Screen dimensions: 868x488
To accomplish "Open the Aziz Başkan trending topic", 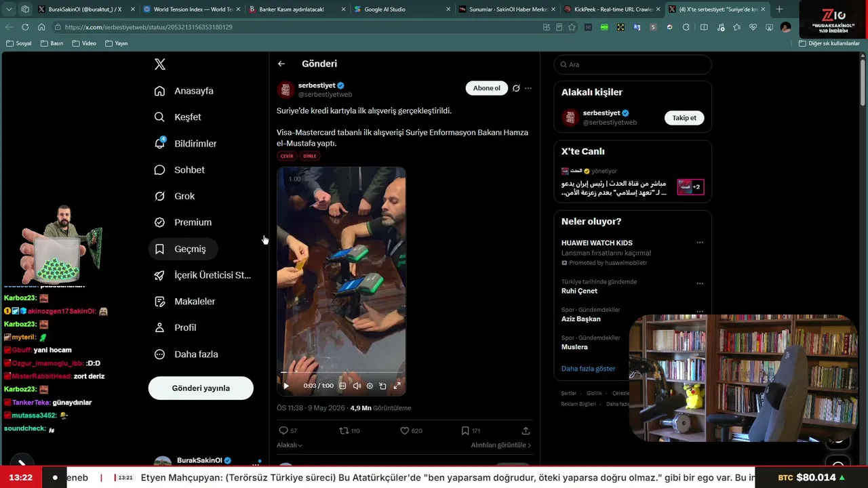I will (x=581, y=319).
